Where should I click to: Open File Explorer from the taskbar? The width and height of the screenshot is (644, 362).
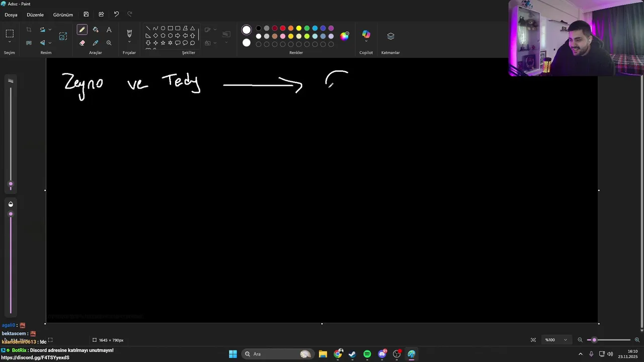[323, 354]
